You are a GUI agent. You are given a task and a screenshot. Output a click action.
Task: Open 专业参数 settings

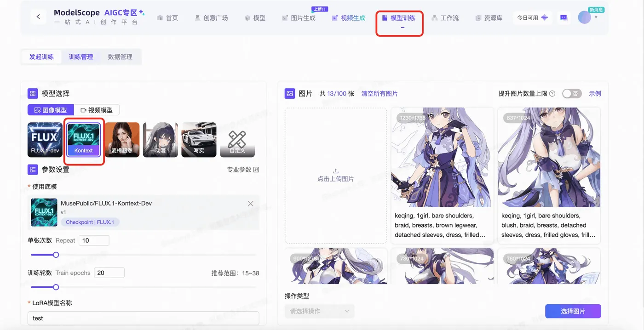click(x=243, y=170)
